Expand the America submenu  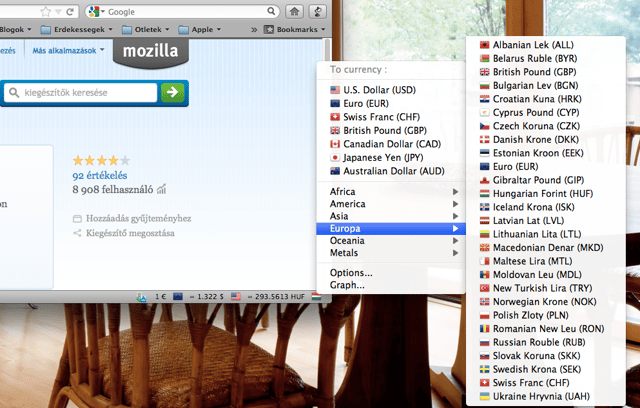pos(391,204)
